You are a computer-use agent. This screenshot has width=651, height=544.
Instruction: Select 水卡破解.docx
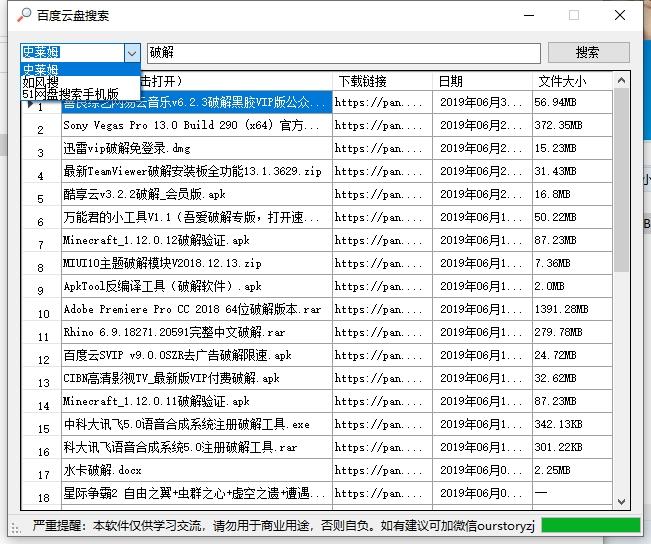pyautogui.click(x=197, y=470)
